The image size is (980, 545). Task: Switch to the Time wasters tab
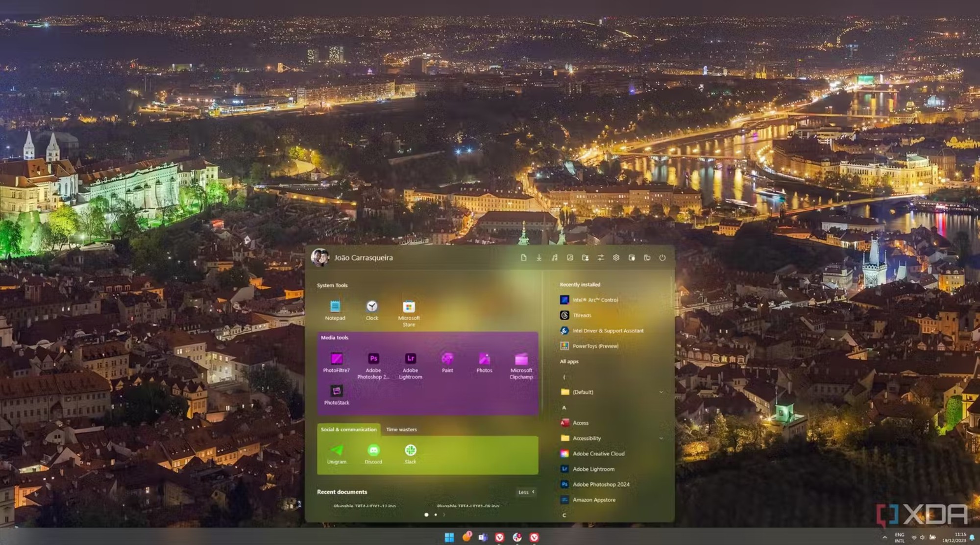[x=401, y=429]
